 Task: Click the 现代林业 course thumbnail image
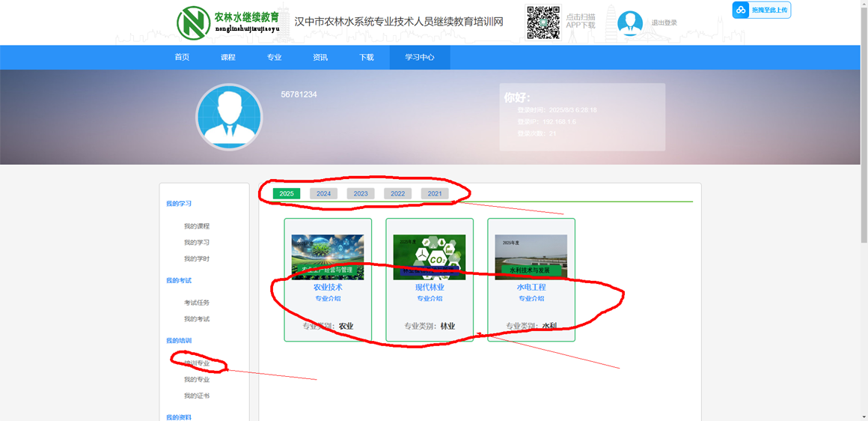(430, 257)
